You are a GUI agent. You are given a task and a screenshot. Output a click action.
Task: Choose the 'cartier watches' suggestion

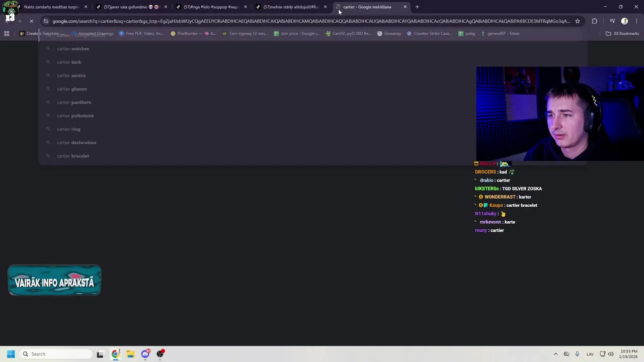pos(312,49)
